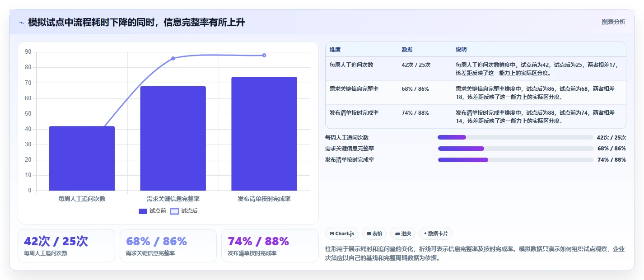Image resolution: width=644 pixels, height=280 pixels.
Task: Click x-axis label 发布清单按时完成率 under the chart
Action: (x=264, y=199)
